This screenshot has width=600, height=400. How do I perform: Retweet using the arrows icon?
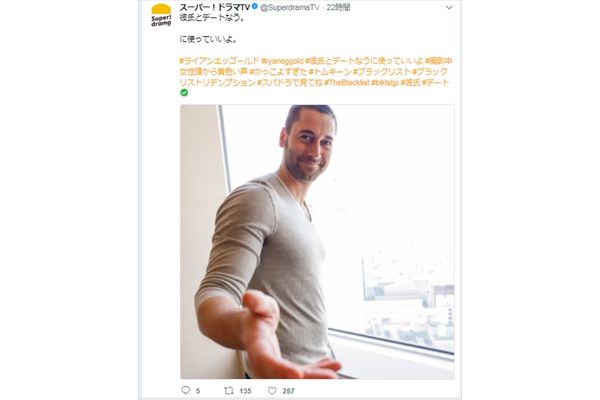[x=229, y=390]
